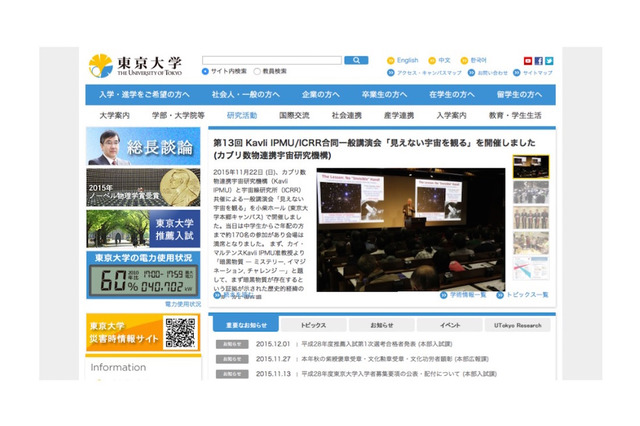This screenshot has width=640, height=426.
Task: Open the 2015.11.13 入学者募集要項 notice
Action: (x=399, y=374)
